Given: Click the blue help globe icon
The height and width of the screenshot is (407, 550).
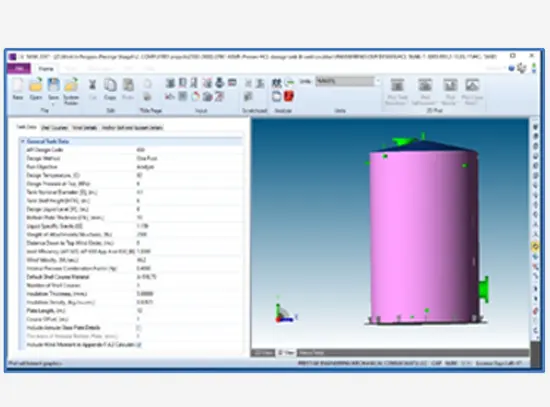Looking at the screenshot, I should [511, 68].
